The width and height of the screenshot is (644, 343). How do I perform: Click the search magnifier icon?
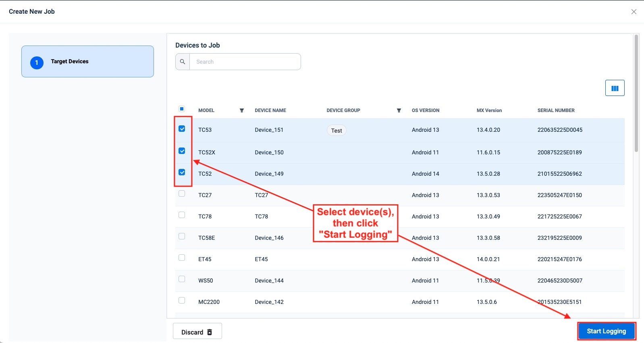[183, 62]
